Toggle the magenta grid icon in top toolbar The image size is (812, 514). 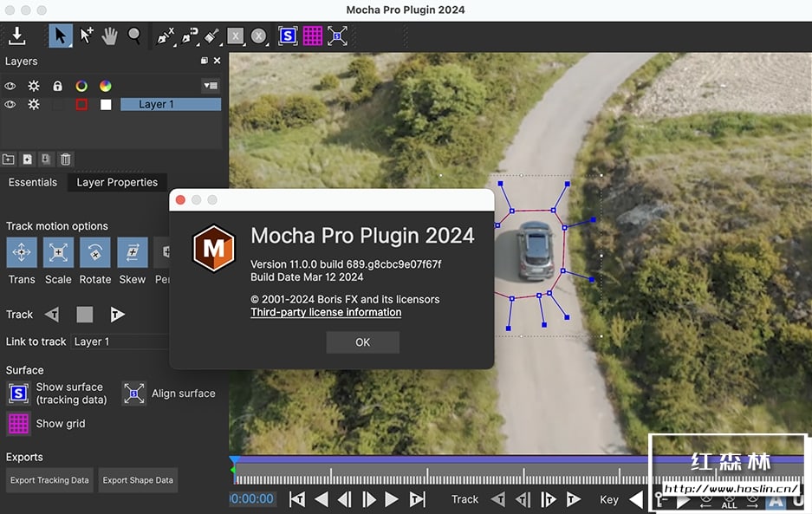pyautogui.click(x=312, y=36)
